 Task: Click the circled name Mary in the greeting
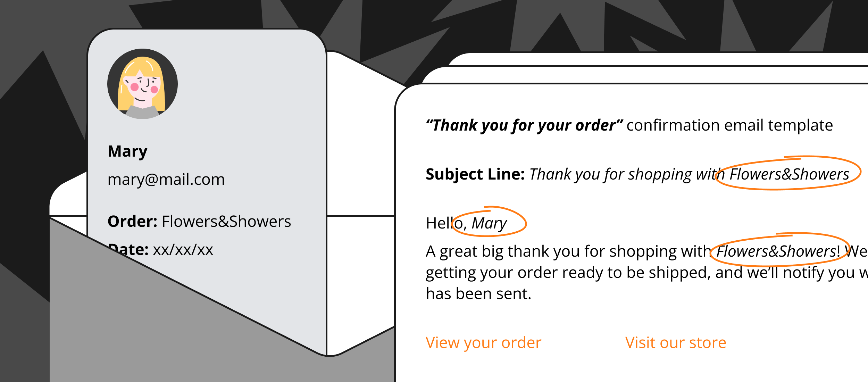[x=489, y=223]
